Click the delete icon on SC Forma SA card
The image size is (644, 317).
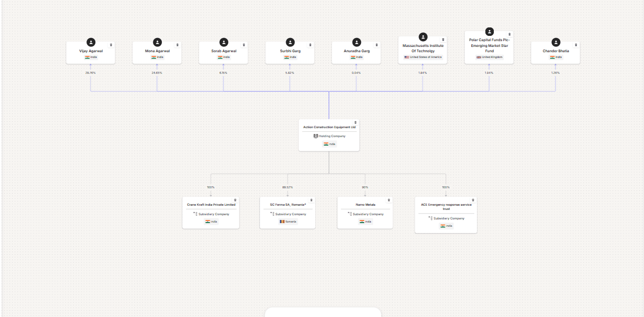click(311, 200)
